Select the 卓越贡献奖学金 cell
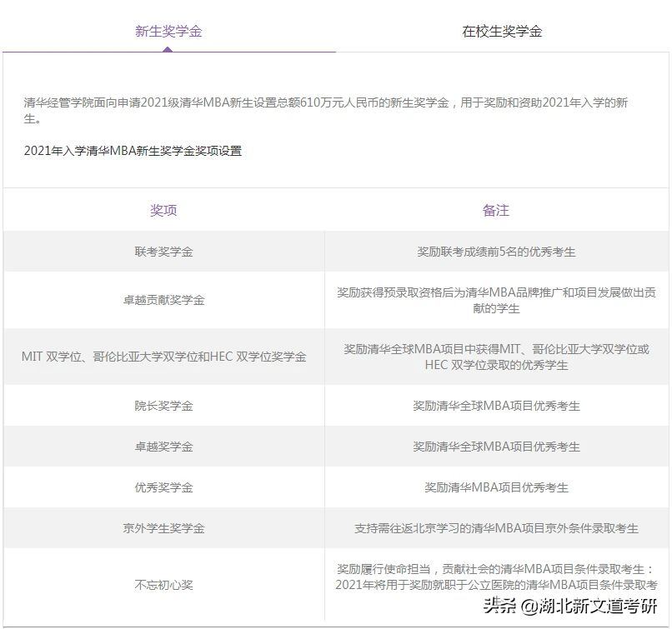672x629 pixels. pyautogui.click(x=164, y=302)
